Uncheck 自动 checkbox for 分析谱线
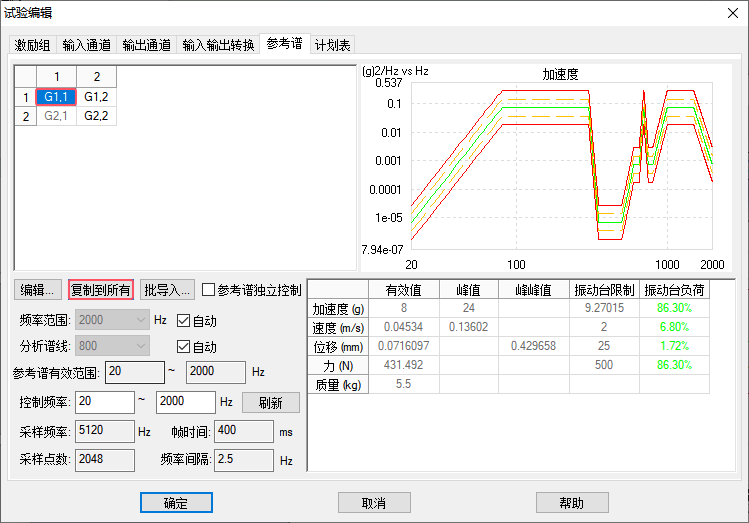Viewport: 749px width, 523px height. [x=184, y=347]
